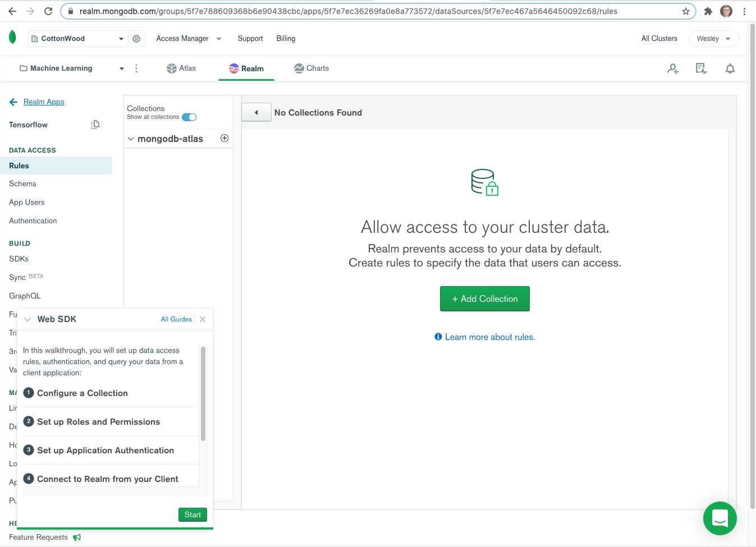
Task: Open the Chrome three-dot menu
Action: tap(744, 11)
